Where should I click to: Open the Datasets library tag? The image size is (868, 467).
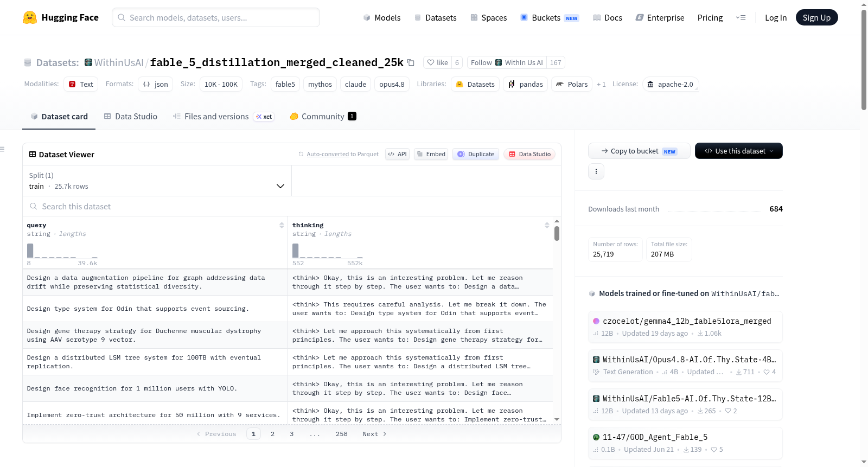[475, 84]
